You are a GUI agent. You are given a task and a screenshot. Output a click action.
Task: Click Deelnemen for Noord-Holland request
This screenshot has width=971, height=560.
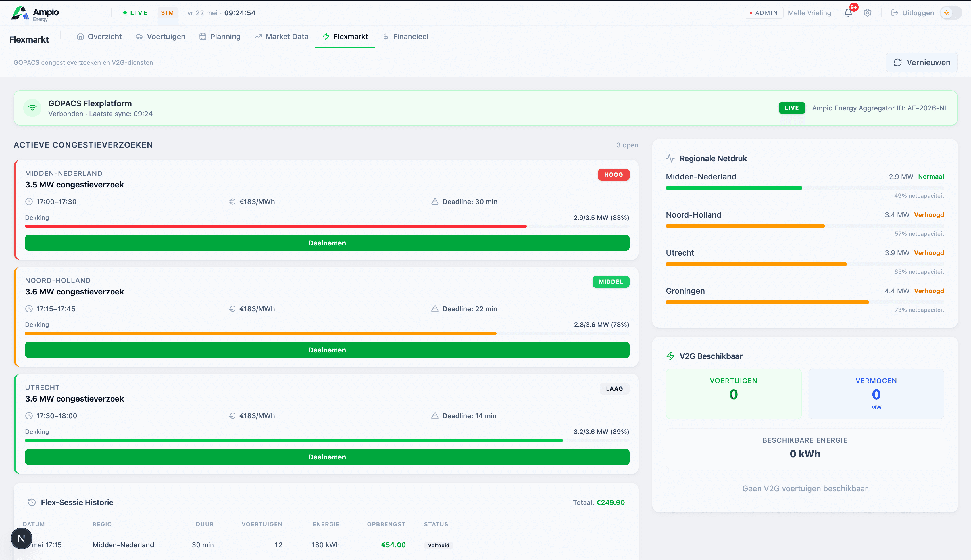pos(327,350)
